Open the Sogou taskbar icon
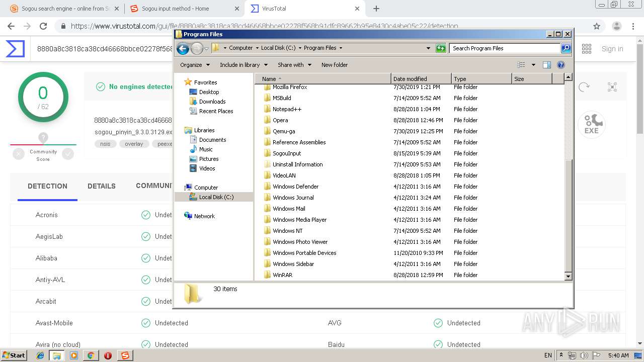644x362 pixels. [x=125, y=355]
